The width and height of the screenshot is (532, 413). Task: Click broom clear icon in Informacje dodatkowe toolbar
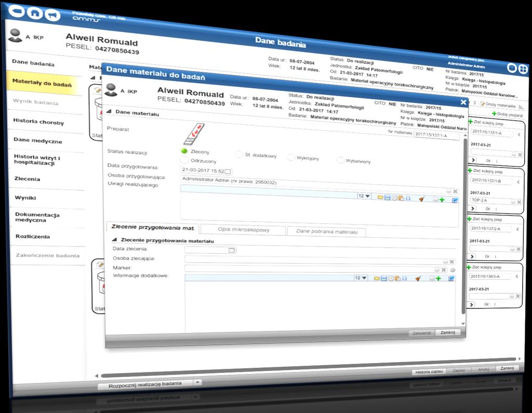coord(418,278)
